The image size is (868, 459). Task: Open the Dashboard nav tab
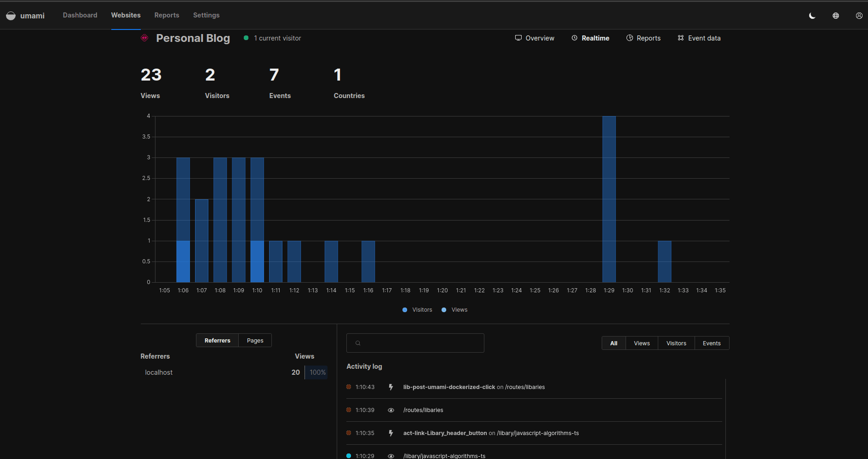(80, 15)
